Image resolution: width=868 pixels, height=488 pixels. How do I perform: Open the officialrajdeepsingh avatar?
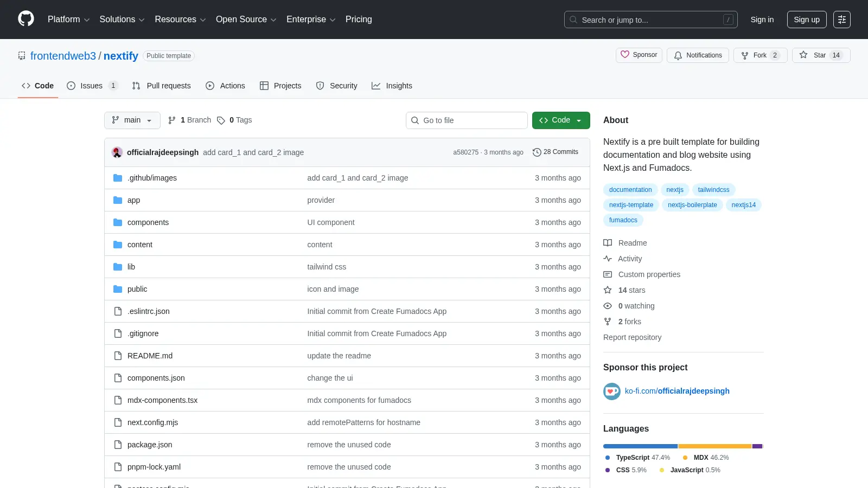[117, 152]
